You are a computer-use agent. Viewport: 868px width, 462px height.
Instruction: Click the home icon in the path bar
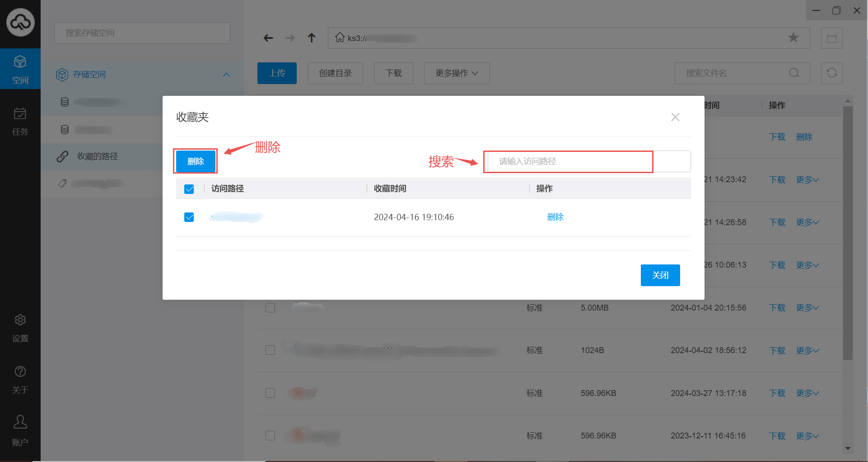pyautogui.click(x=340, y=38)
